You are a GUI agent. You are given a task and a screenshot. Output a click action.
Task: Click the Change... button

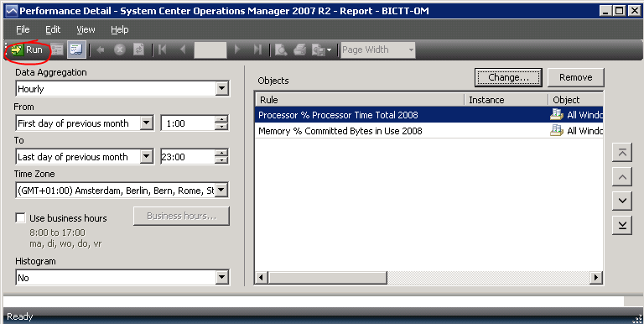508,77
